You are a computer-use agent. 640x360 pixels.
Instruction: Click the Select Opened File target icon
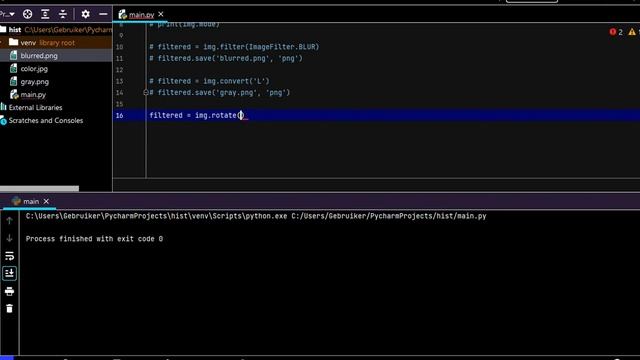pyautogui.click(x=27, y=14)
